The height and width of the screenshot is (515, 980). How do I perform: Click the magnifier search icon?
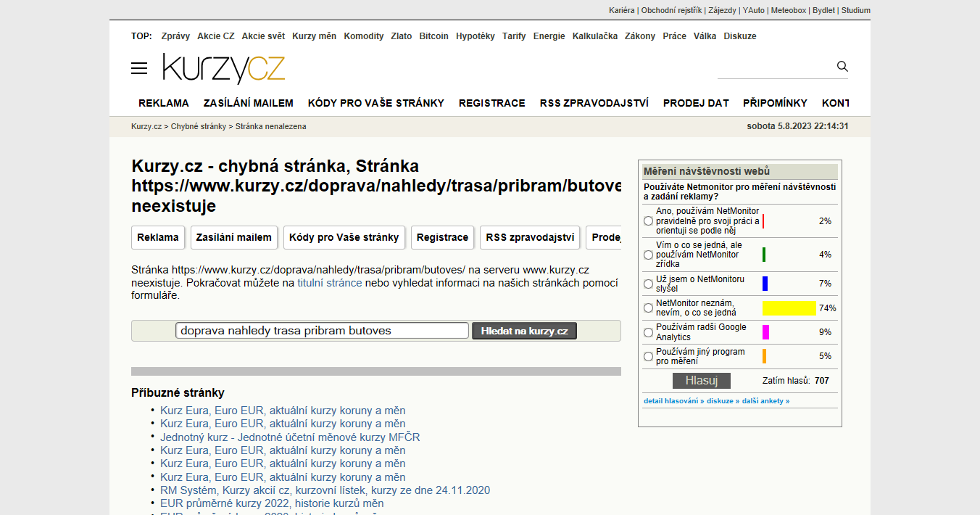pos(842,66)
